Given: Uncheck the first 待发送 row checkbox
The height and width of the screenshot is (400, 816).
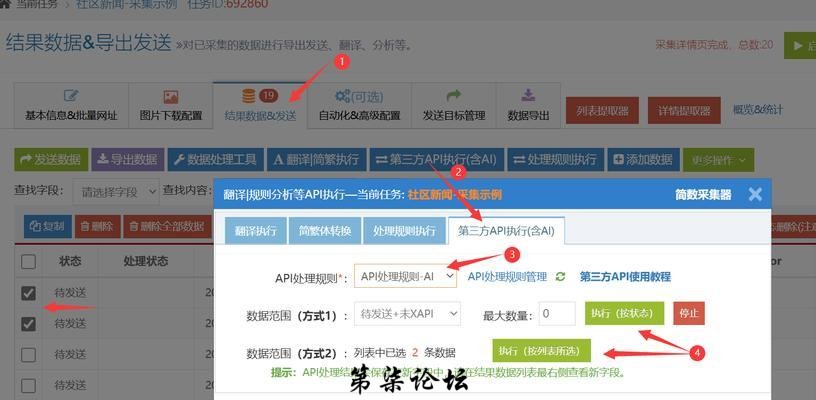Looking at the screenshot, I should coord(29,293).
